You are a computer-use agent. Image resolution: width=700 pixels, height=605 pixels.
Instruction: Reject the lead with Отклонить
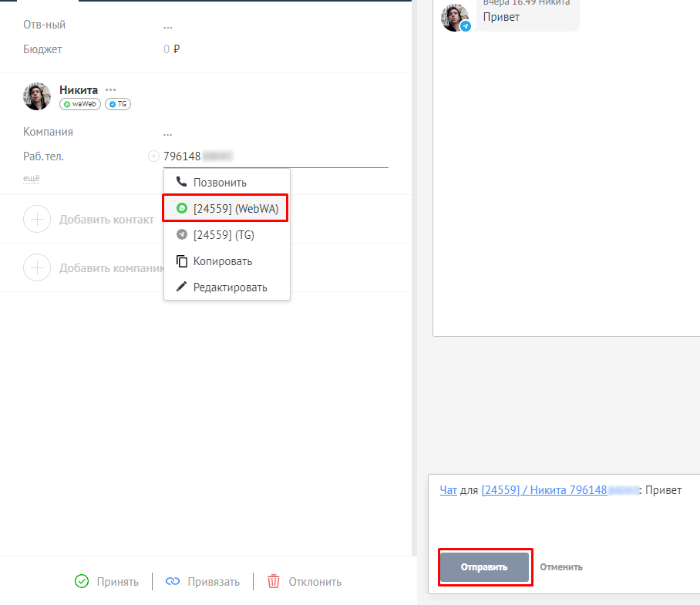pos(305,582)
